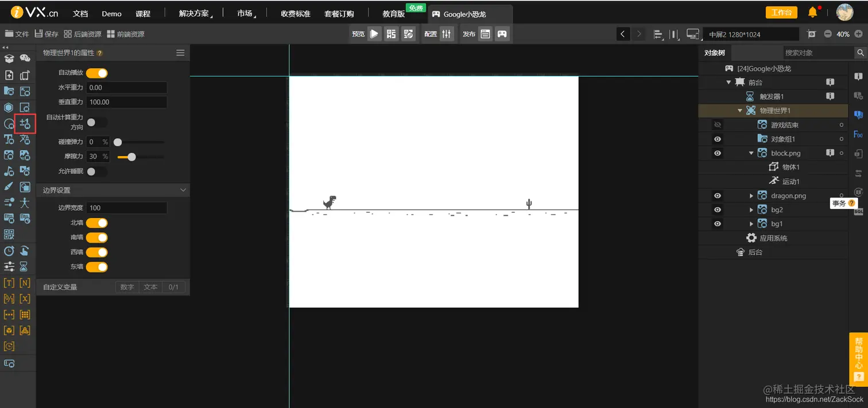Click the 工作台 button
The width and height of the screenshot is (868, 408).
(781, 13)
